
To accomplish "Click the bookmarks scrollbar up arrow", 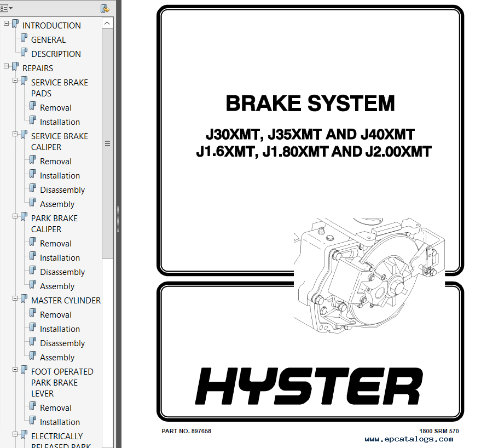I will point(107,24).
